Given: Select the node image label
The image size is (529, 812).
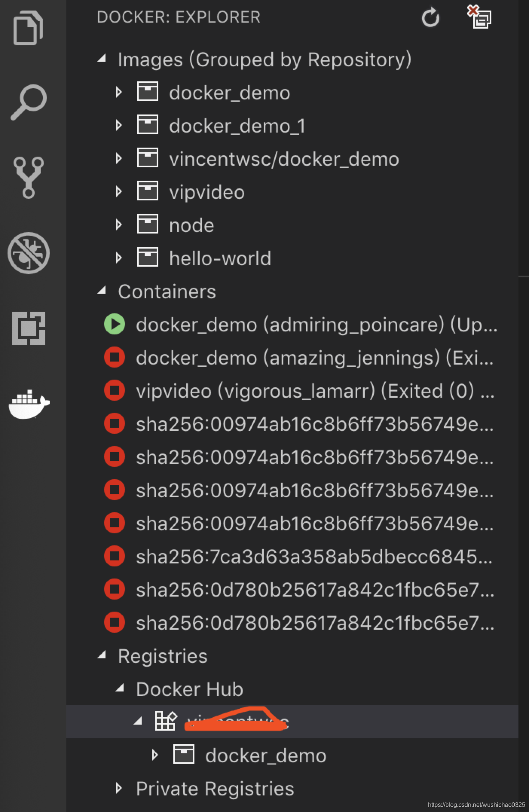Looking at the screenshot, I should (191, 225).
